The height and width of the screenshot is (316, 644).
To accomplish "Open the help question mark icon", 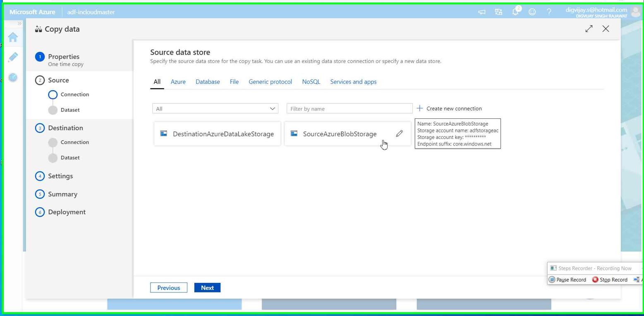I will 549,12.
